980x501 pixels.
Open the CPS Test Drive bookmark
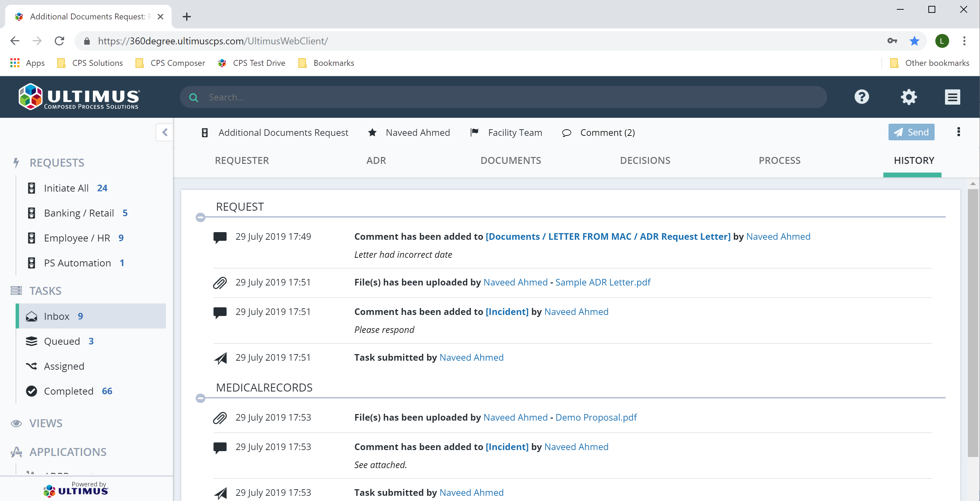click(252, 63)
